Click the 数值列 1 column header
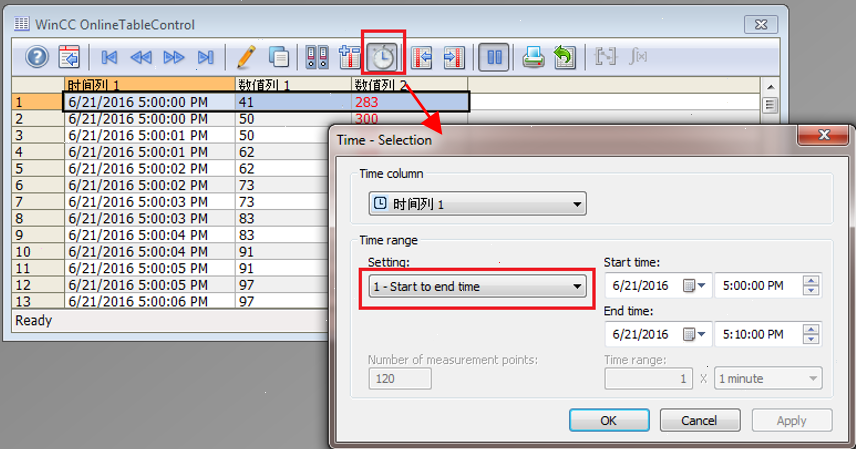 [x=293, y=85]
